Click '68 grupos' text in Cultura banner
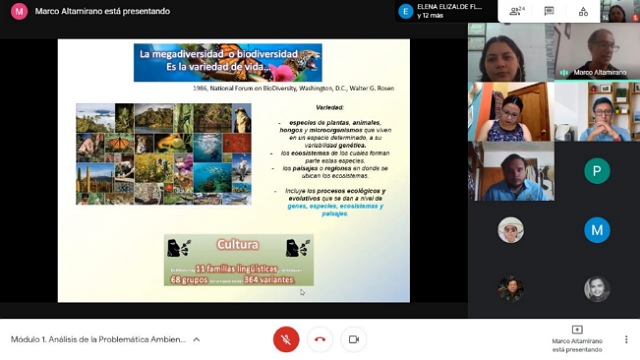Screen dimensions: 640x360 (189, 280)
